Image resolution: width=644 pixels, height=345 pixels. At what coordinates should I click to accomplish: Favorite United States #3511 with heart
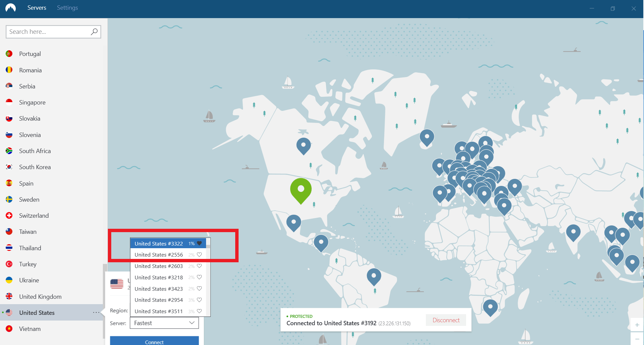click(199, 311)
